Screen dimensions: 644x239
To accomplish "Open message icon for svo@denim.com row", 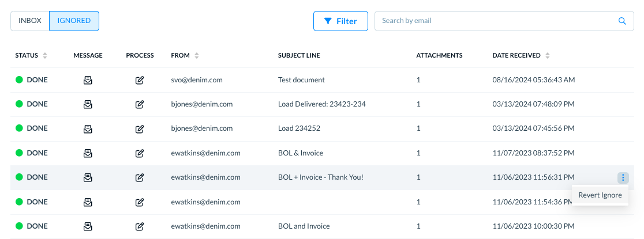I will click(88, 81).
